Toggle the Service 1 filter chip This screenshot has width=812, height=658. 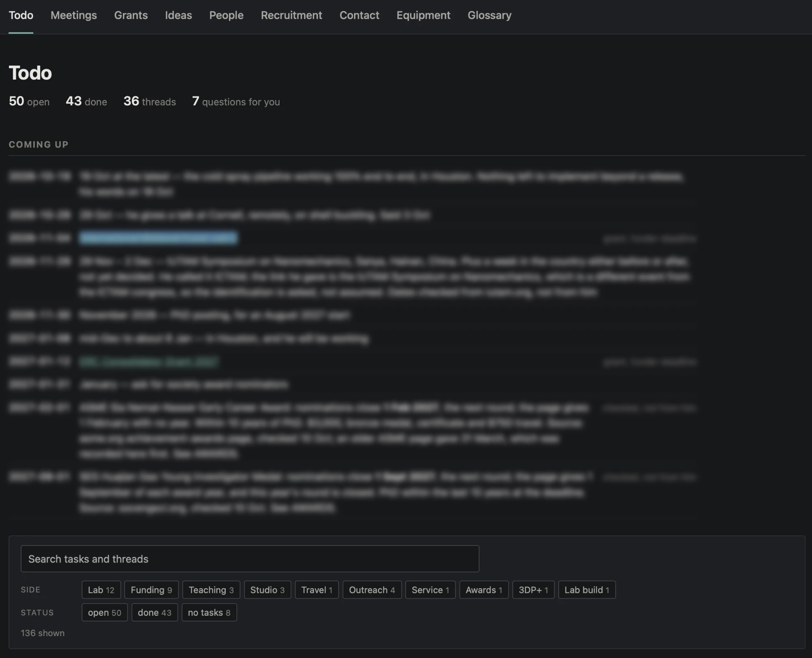(x=430, y=590)
